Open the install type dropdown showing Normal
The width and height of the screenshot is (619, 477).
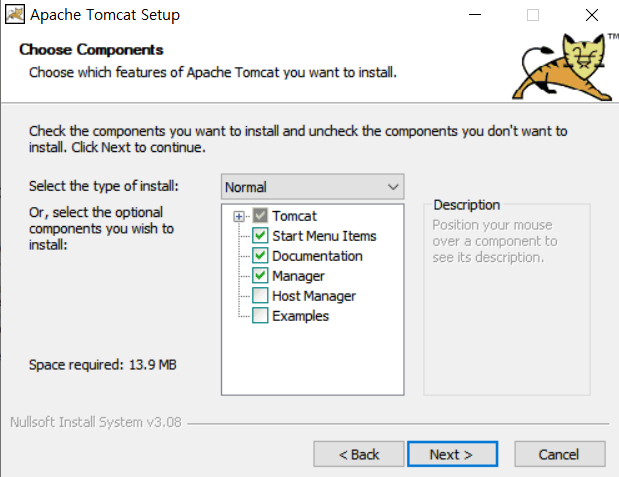pos(313,187)
